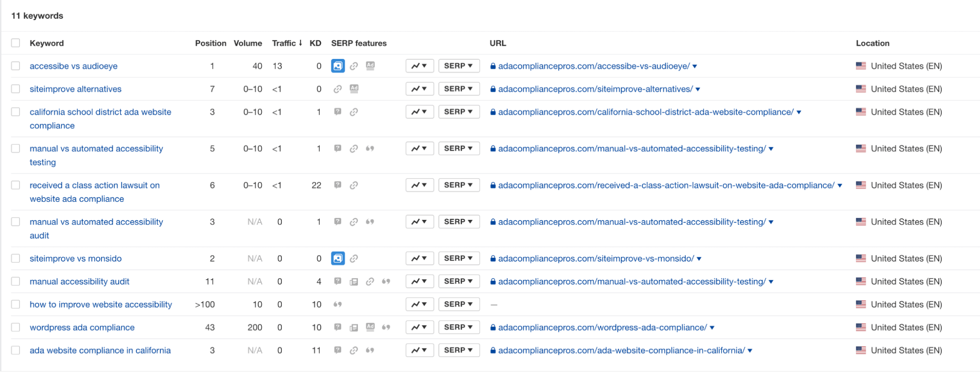The height and width of the screenshot is (372, 980).
Task: Click the Ad icon in accessibe vs audioeye row
Action: pos(370,65)
